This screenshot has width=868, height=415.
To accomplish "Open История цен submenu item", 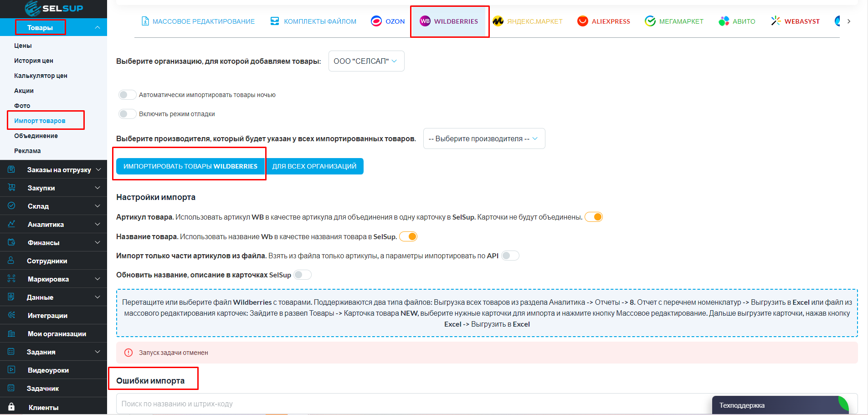I will (34, 61).
